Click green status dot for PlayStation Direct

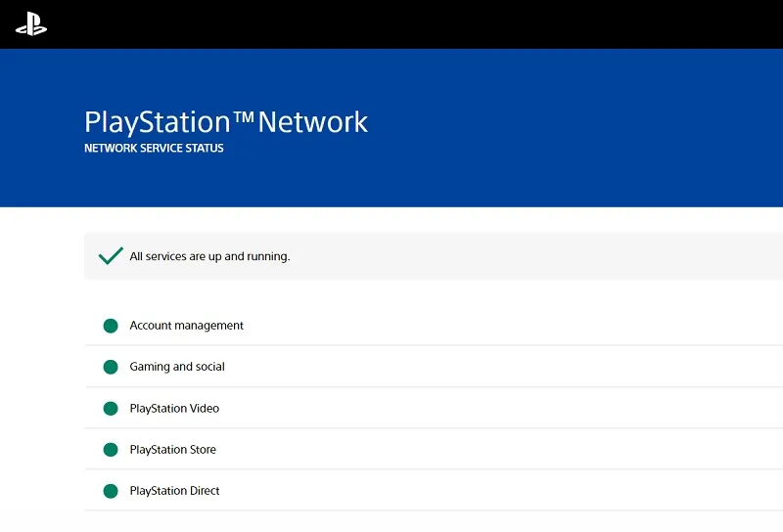(x=111, y=491)
